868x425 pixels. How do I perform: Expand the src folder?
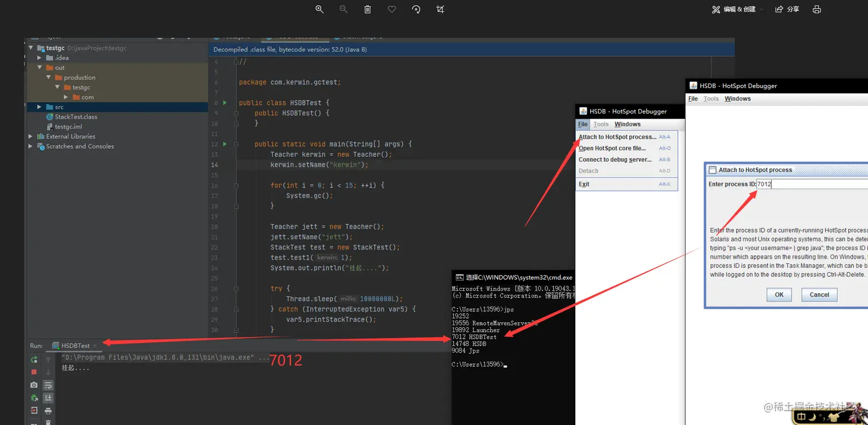click(39, 107)
